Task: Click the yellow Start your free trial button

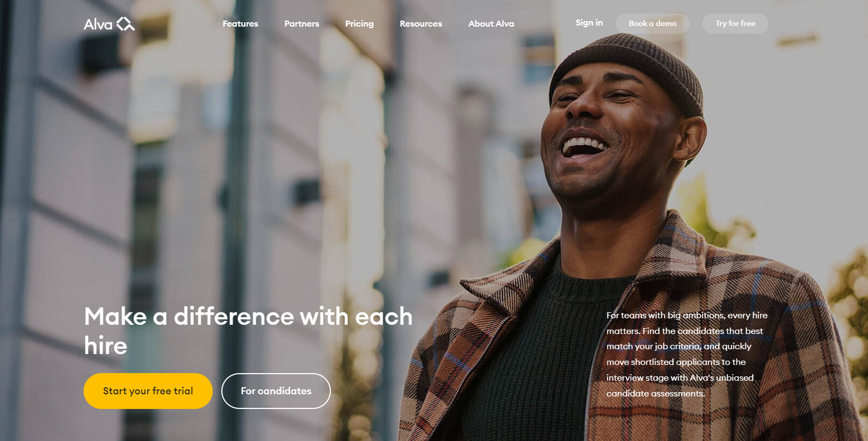Action: [148, 391]
